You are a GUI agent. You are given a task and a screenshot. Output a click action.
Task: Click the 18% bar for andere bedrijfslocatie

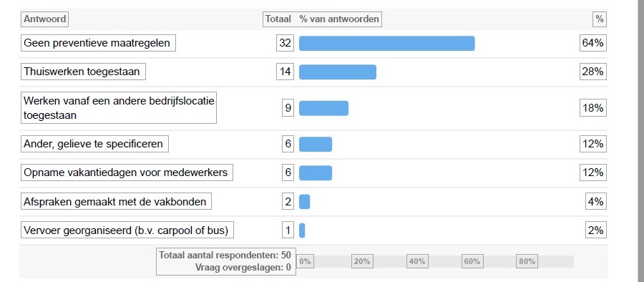(x=323, y=108)
